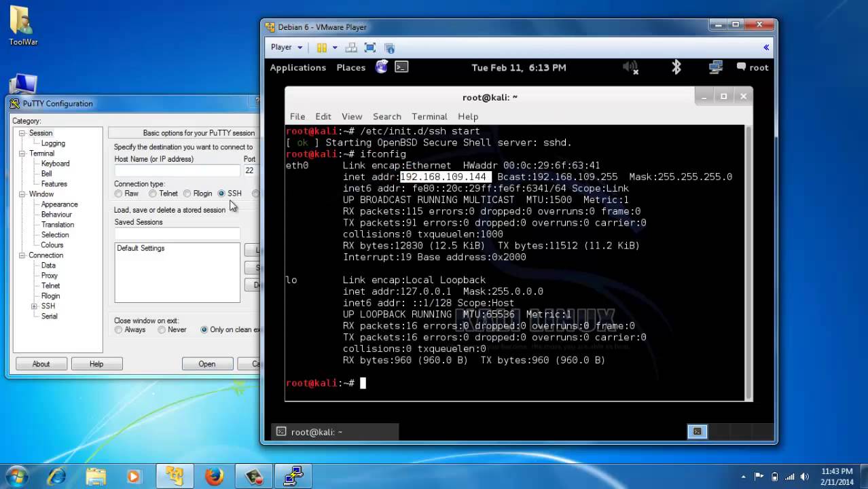Show hidden system tray icons
This screenshot has height=489, width=868.
744,477
